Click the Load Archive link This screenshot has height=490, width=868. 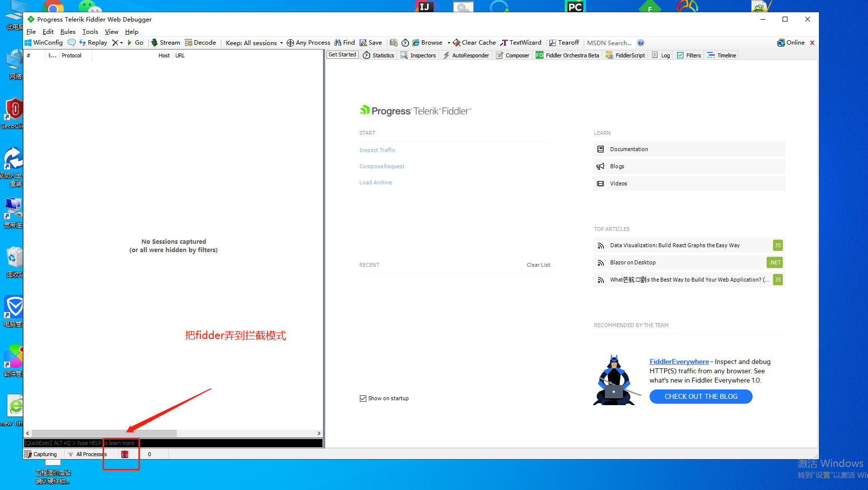click(x=376, y=182)
